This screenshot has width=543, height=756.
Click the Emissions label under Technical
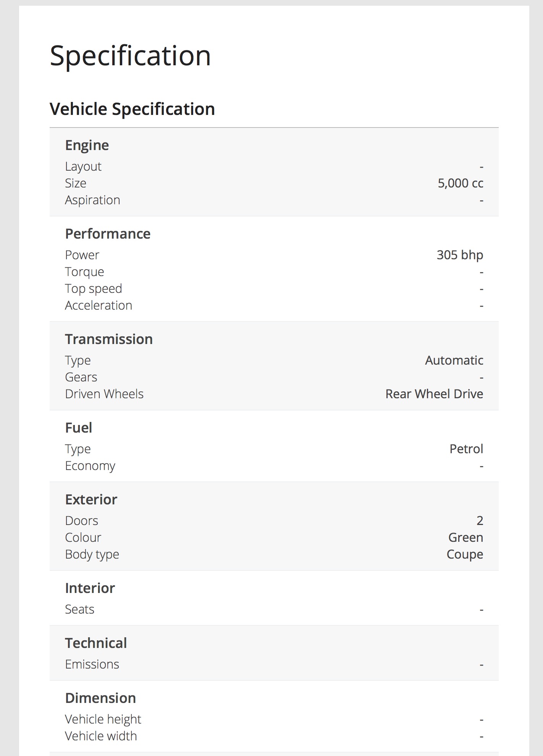[92, 664]
